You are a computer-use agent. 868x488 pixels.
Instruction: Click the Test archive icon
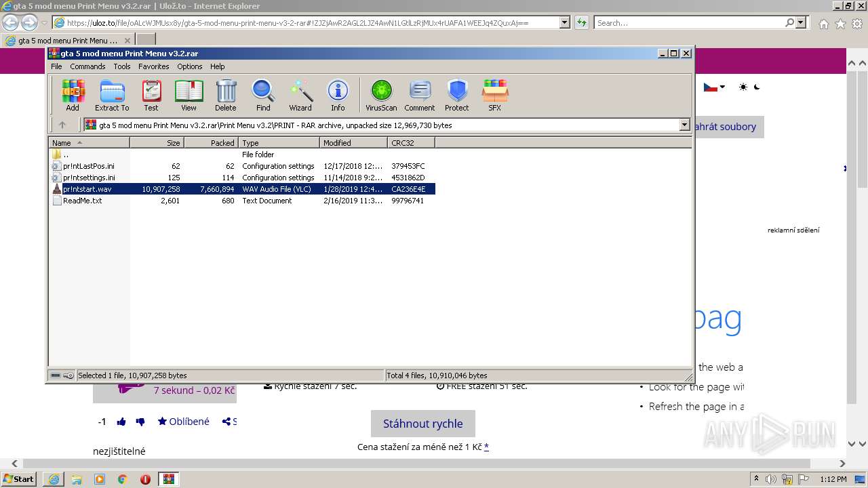tap(151, 96)
